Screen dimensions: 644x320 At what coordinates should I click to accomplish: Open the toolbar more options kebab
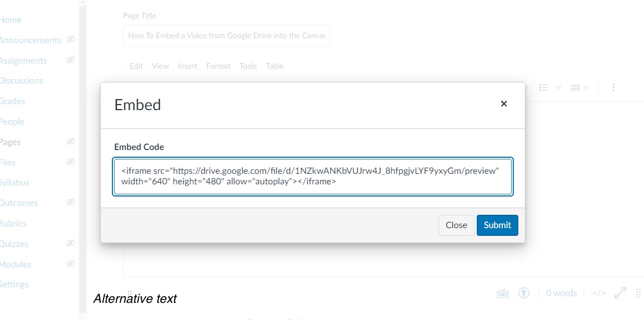pos(613,87)
